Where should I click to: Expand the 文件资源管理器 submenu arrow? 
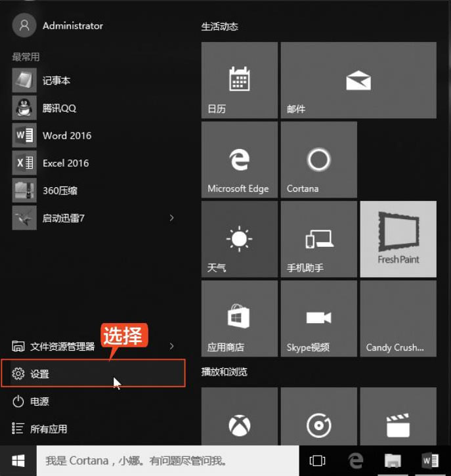click(x=172, y=346)
